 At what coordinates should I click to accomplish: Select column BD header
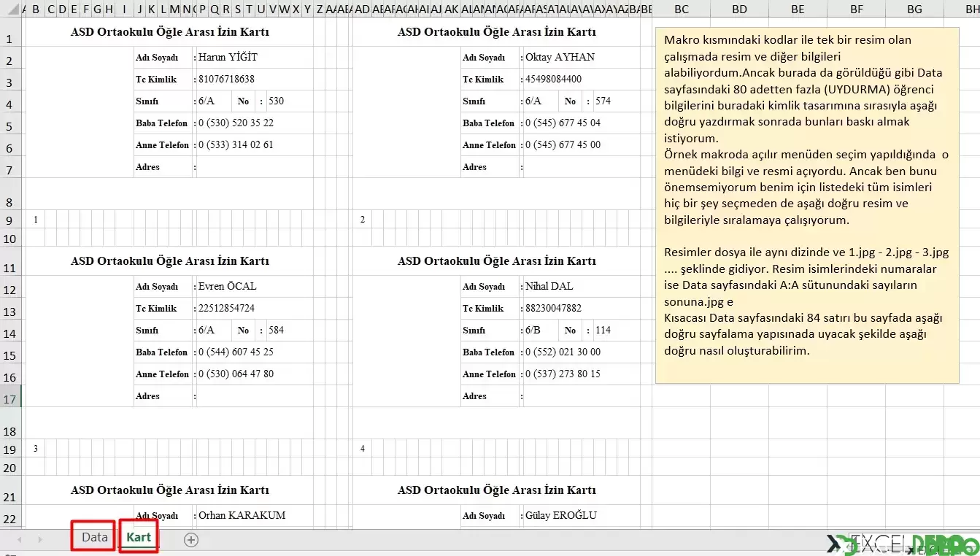[x=739, y=9]
